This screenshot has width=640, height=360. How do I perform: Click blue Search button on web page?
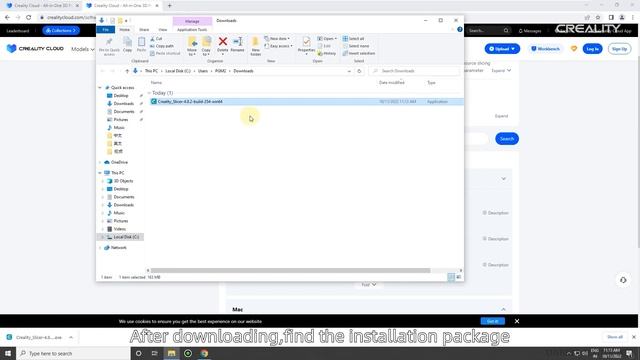tap(507, 139)
